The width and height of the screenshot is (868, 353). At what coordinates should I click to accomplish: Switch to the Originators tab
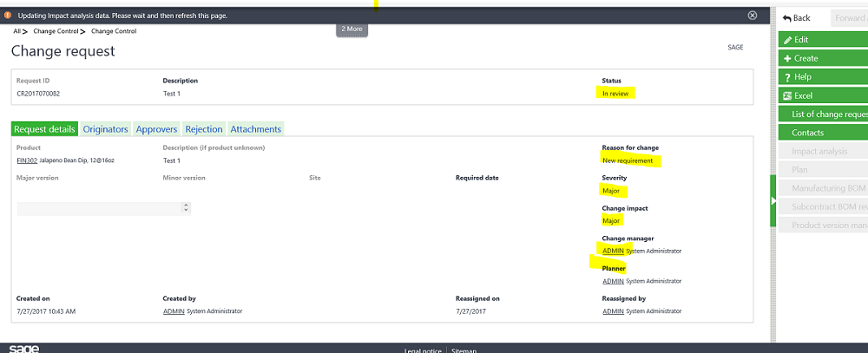click(106, 129)
